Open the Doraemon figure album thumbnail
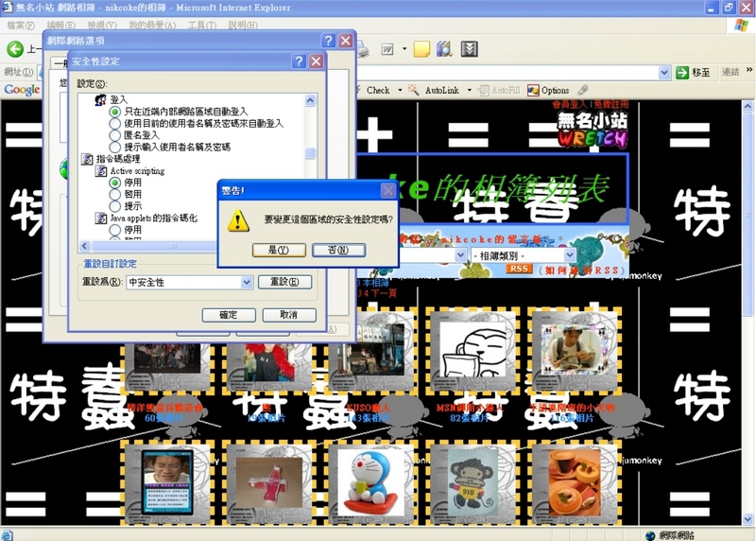 (x=370, y=482)
